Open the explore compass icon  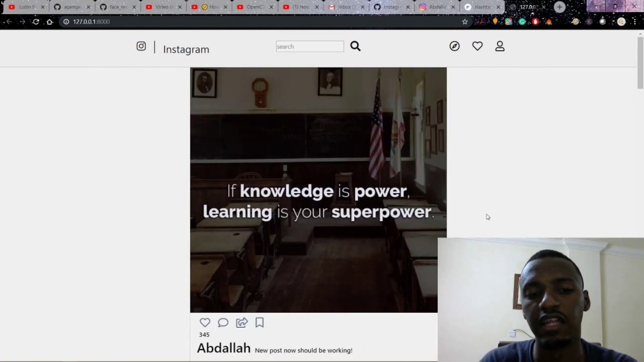454,46
